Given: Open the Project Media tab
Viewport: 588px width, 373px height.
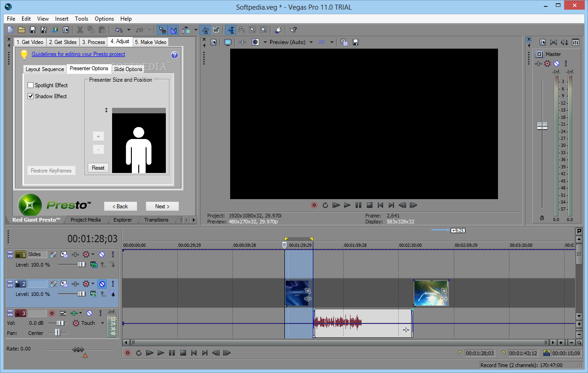Looking at the screenshot, I should (85, 220).
